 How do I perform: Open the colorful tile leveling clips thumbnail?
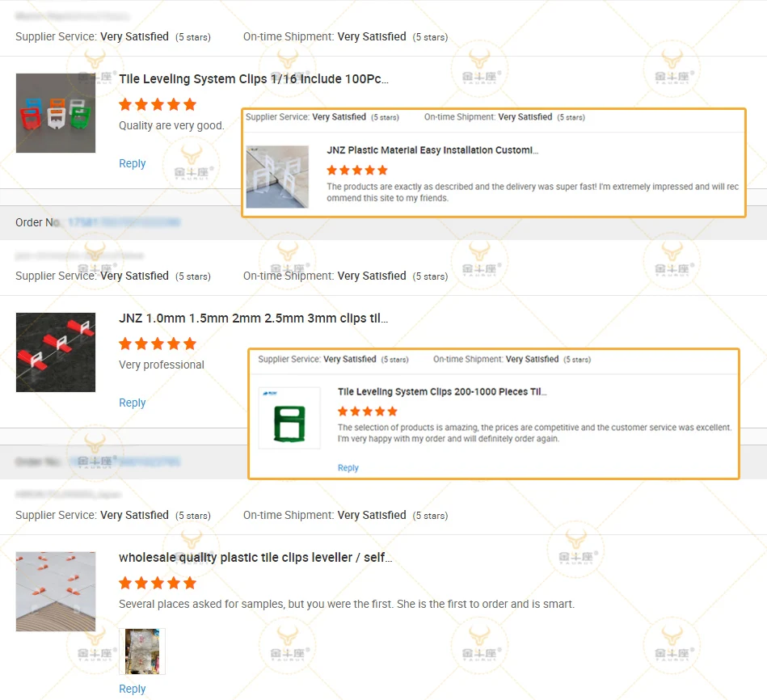(56, 113)
